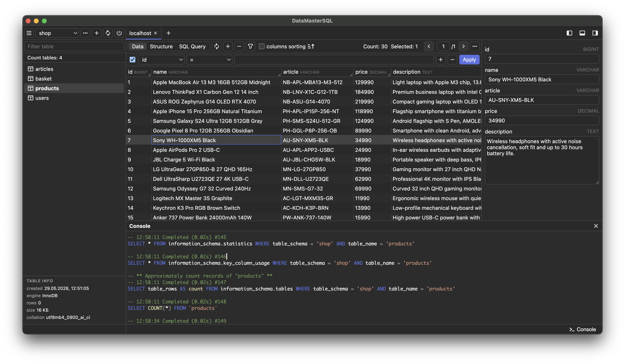The width and height of the screenshot is (625, 364).
Task: Enable columns sorting checkbox
Action: pyautogui.click(x=262, y=46)
